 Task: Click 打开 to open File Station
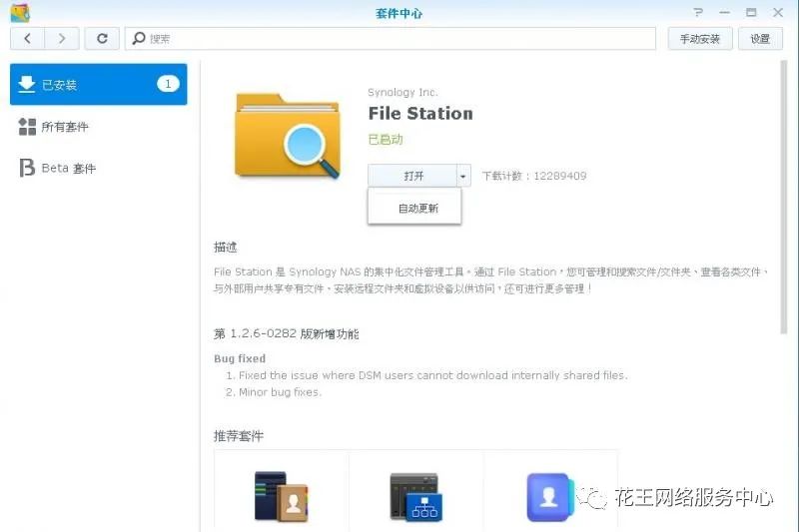[412, 176]
